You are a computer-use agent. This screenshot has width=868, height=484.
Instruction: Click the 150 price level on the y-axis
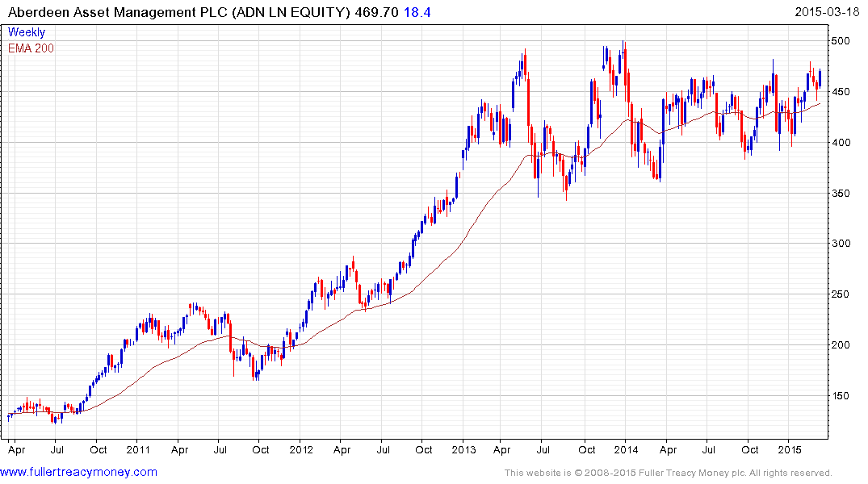(843, 396)
